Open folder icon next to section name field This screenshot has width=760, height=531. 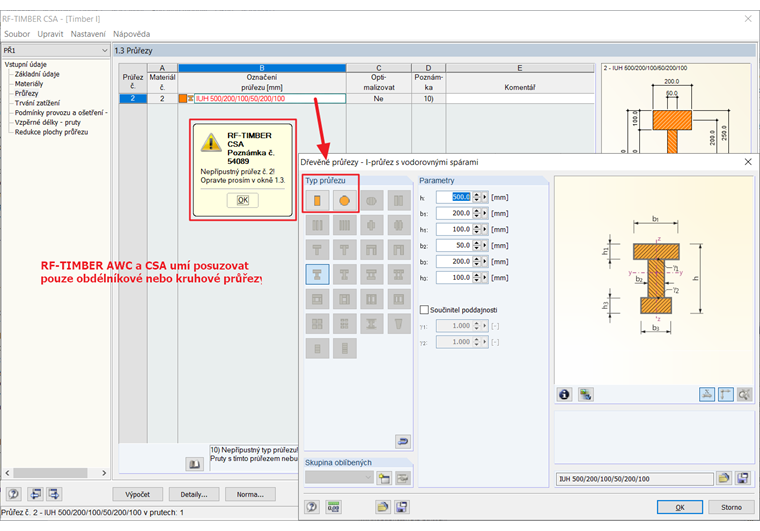point(724,479)
